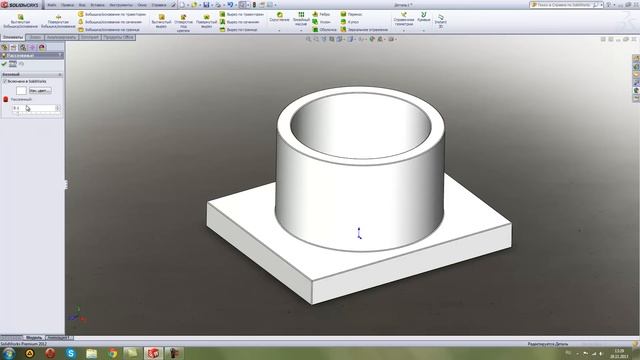
Task: Select the Shell (Оболочка) tool
Action: pyautogui.click(x=324, y=29)
